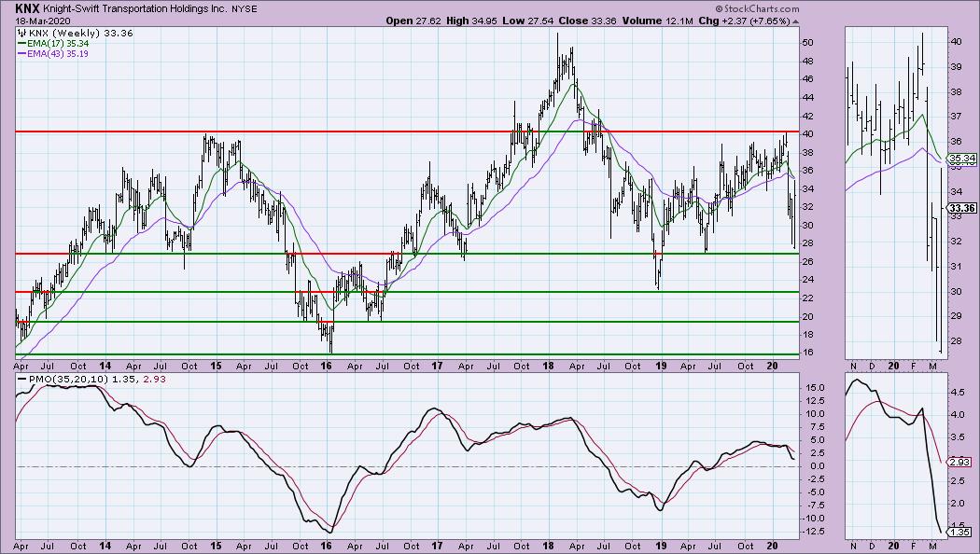
Task: Click the 15 year label under the PMO panel
Action: (215, 546)
